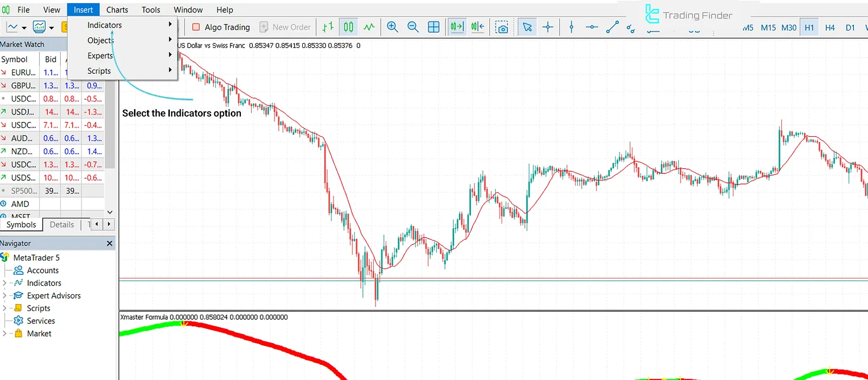This screenshot has height=380, width=868.
Task: Open the chart type dropdown arrow
Action: [24, 28]
